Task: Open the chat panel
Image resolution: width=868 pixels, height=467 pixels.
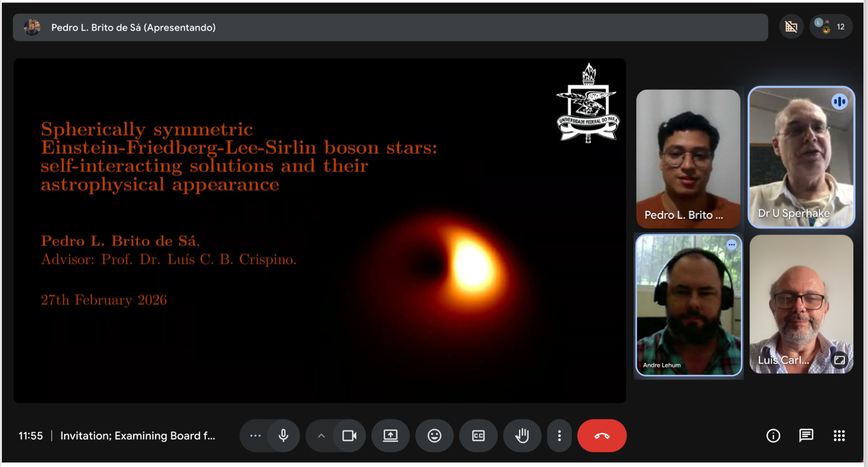Action: [x=806, y=435]
